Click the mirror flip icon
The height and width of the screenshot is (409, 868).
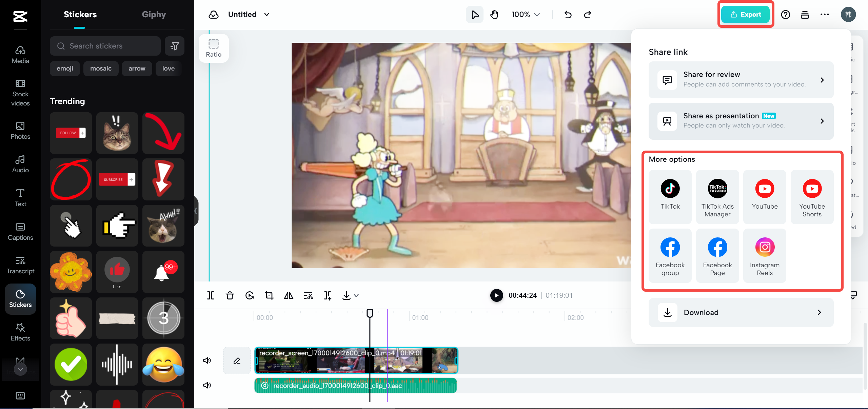click(289, 295)
